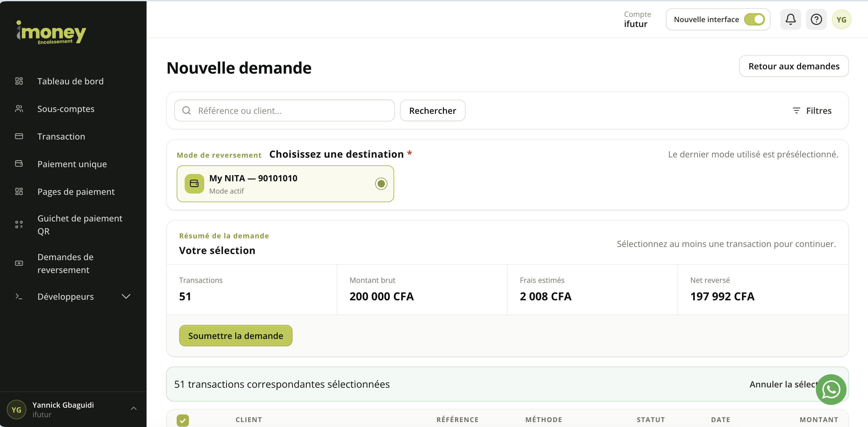Click the Sous-comptes users icon
868x427 pixels.
point(19,109)
